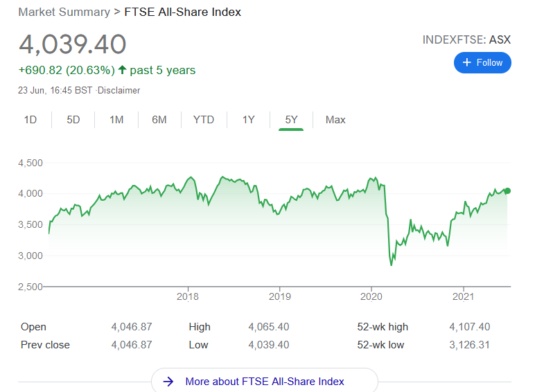This screenshot has height=392, width=544.
Task: Open the Disclaimer link
Action: point(119,91)
